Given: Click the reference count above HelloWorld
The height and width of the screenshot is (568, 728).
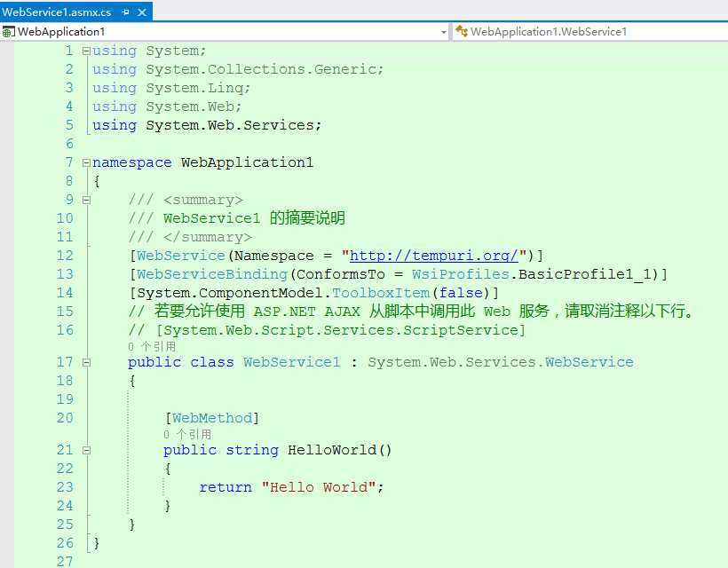Looking at the screenshot, I should [187, 434].
